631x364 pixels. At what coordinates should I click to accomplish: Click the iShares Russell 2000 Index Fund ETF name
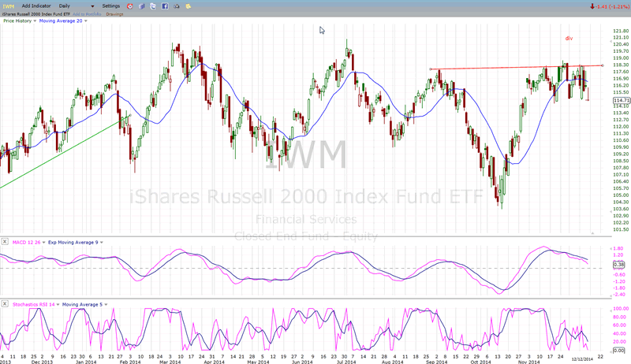click(35, 14)
